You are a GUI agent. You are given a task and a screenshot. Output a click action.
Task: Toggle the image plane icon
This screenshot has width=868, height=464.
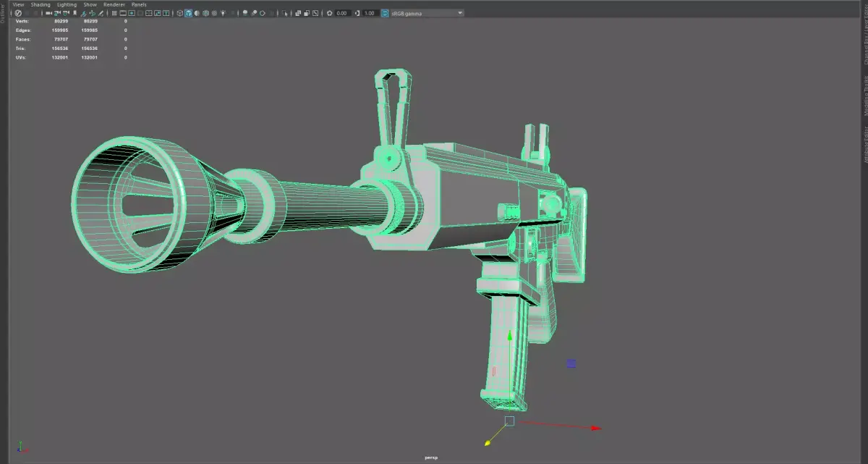pyautogui.click(x=83, y=13)
